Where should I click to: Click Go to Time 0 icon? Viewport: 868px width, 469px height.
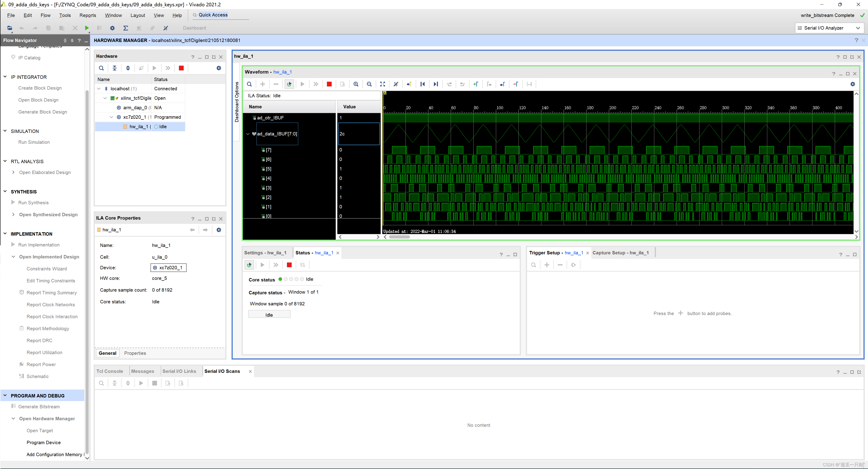click(x=422, y=84)
